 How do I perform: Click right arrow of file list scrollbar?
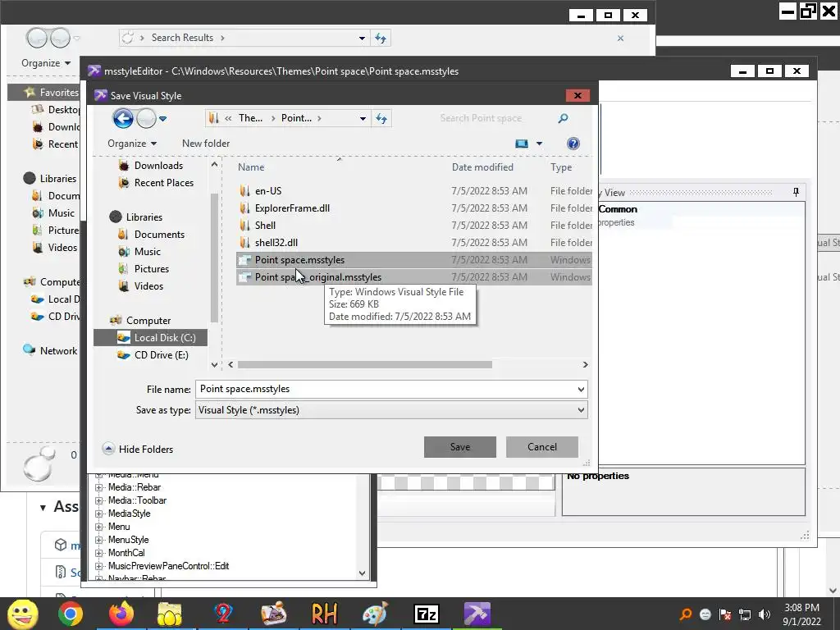point(585,364)
